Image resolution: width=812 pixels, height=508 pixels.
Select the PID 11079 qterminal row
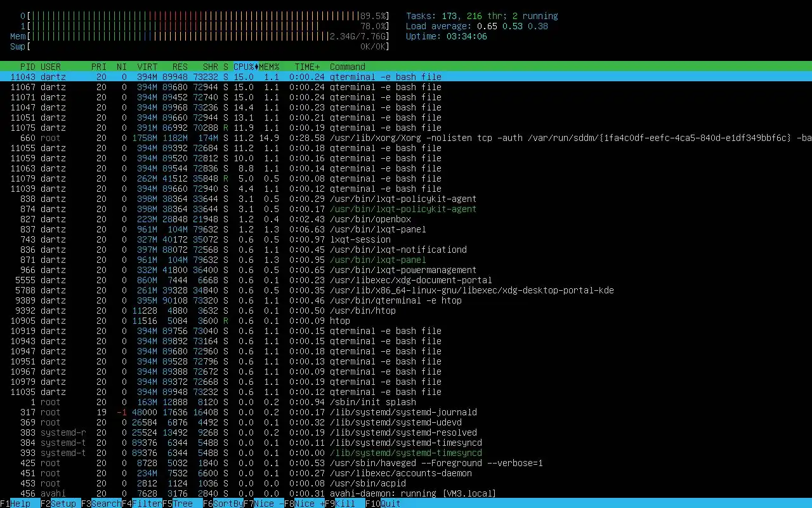click(x=406, y=178)
